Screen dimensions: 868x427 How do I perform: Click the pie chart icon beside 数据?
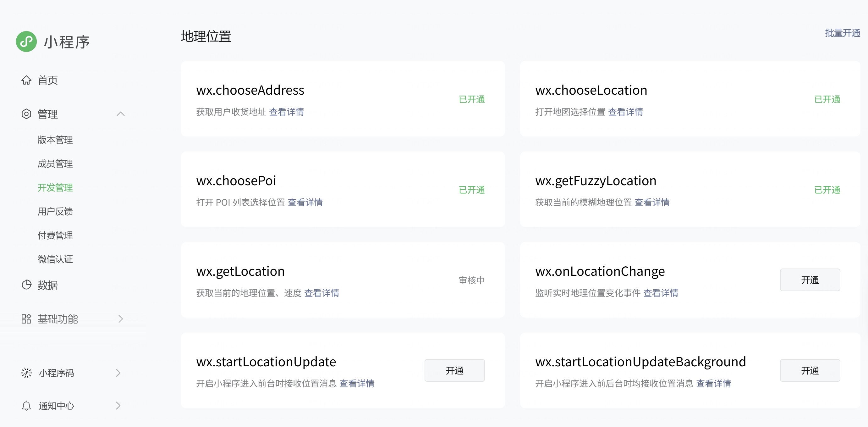point(26,285)
